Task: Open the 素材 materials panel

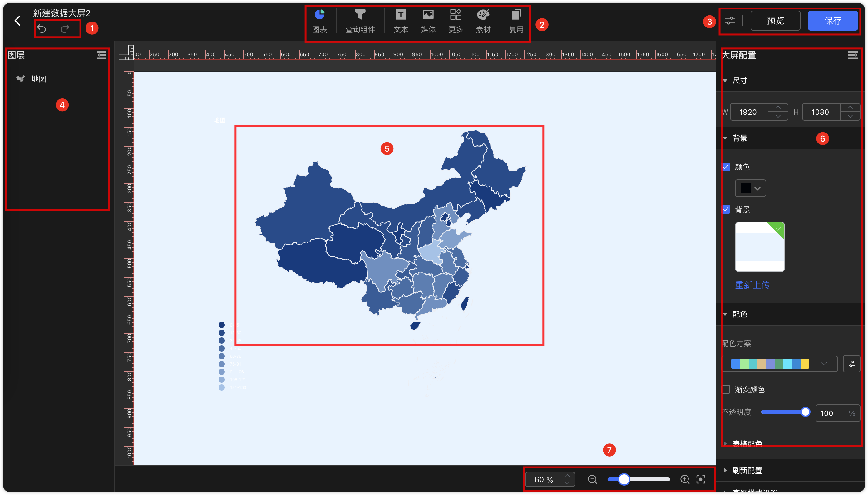Action: [x=483, y=21]
